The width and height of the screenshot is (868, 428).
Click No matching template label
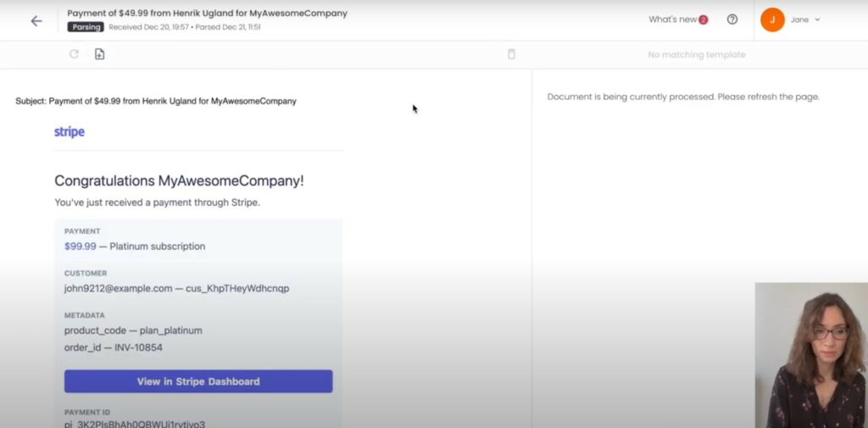[697, 55]
